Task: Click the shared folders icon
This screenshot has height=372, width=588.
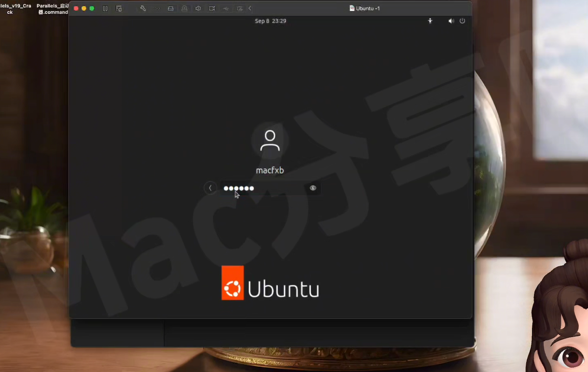Action: 240,9
